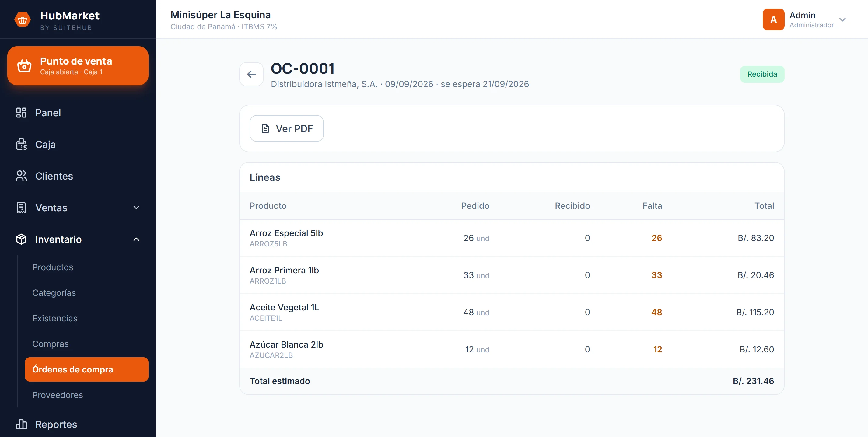The image size is (868, 437).
Task: Click the document icon in Ver PDF
Action: click(x=265, y=128)
